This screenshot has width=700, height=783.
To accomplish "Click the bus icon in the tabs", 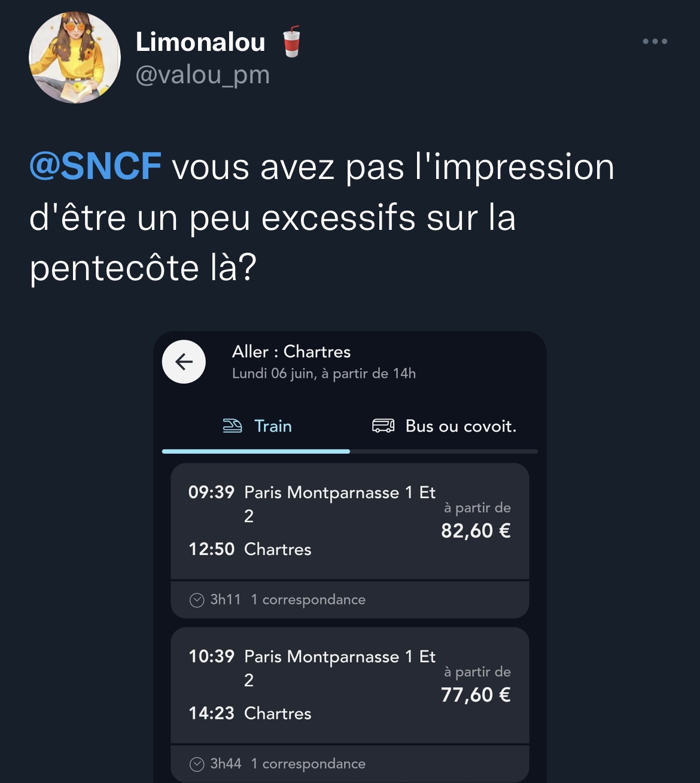I will (383, 426).
